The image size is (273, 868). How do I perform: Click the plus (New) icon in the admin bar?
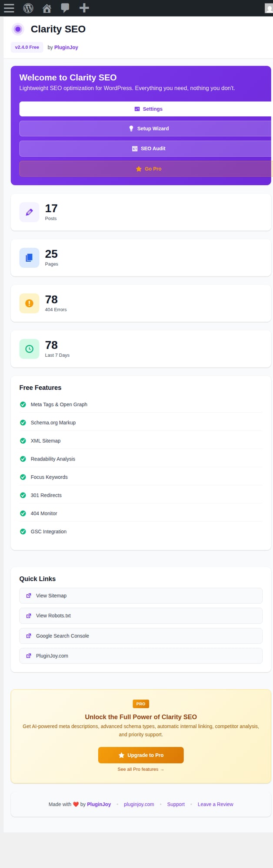[84, 8]
